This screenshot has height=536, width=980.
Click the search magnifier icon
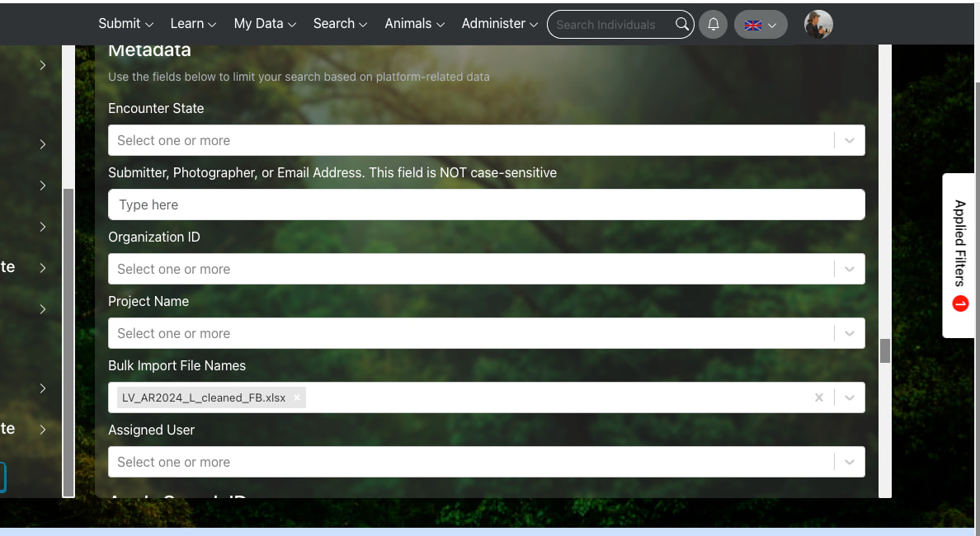(682, 25)
